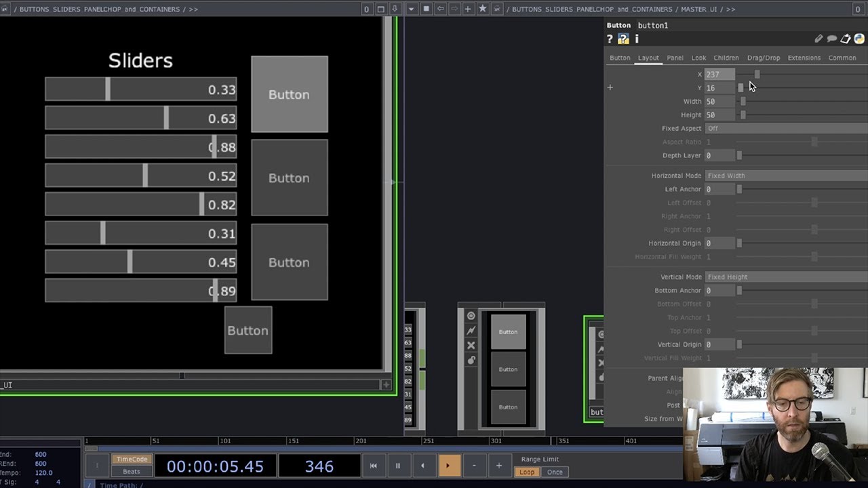Open the Horizontal Mode Fixed Width dropdown
This screenshot has width=868, height=488.
click(785, 176)
